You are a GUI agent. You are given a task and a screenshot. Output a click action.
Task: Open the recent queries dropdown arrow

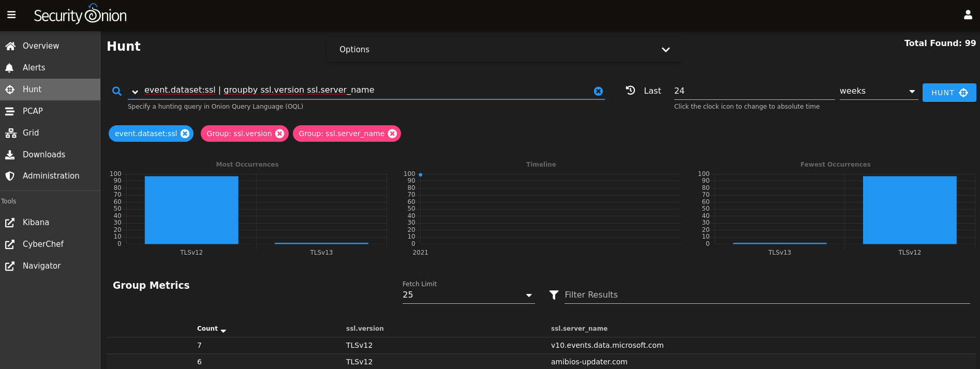(x=135, y=92)
